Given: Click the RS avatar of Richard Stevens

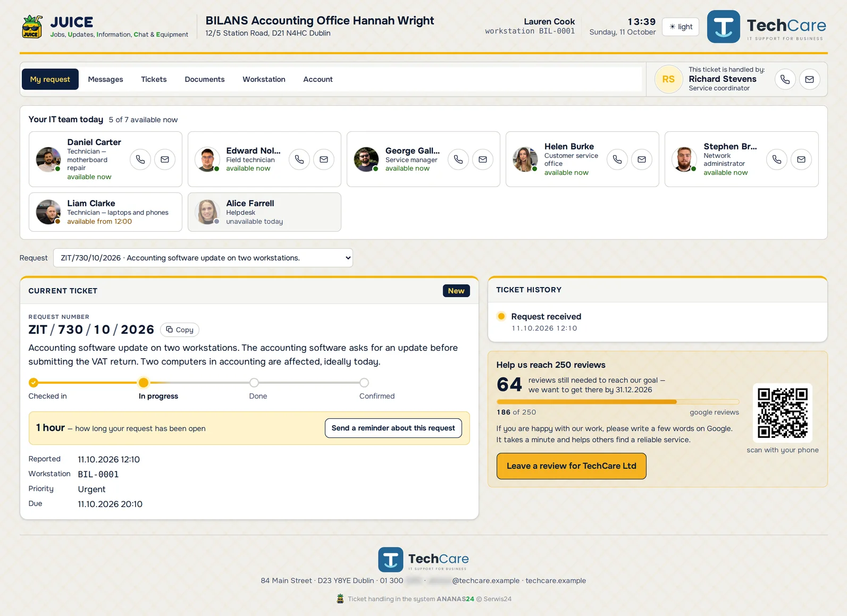Looking at the screenshot, I should (x=668, y=79).
